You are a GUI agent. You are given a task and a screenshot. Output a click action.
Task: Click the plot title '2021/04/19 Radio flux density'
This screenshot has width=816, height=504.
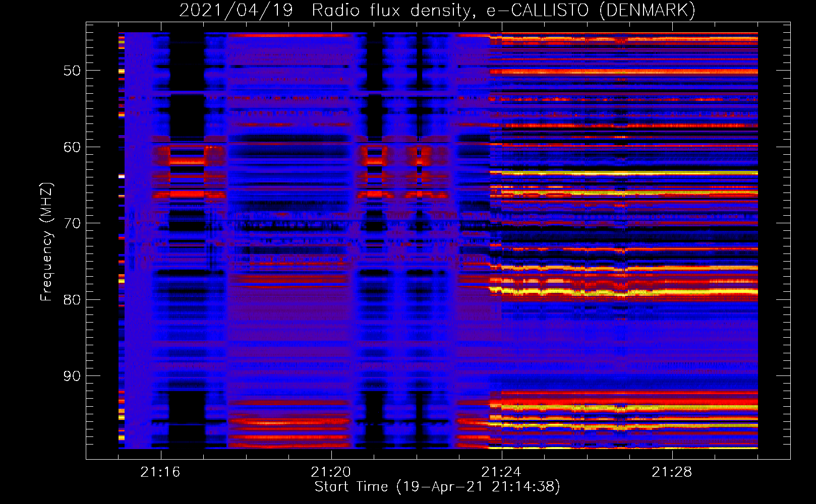[x=327, y=11]
